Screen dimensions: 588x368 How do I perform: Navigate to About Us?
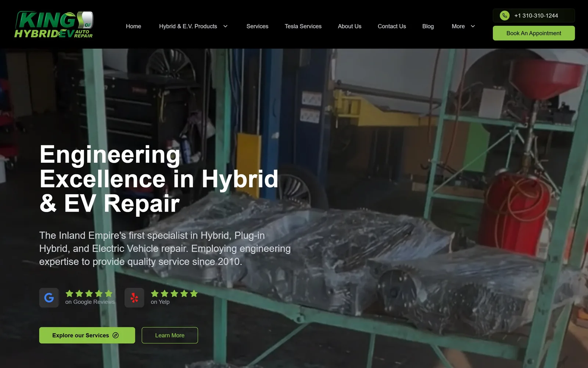click(x=349, y=26)
